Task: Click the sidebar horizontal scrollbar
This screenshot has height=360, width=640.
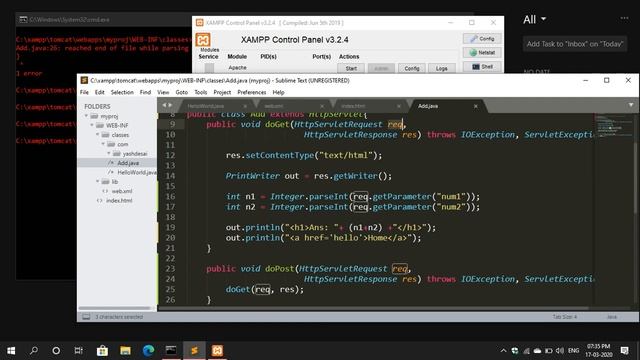Action: [115, 308]
